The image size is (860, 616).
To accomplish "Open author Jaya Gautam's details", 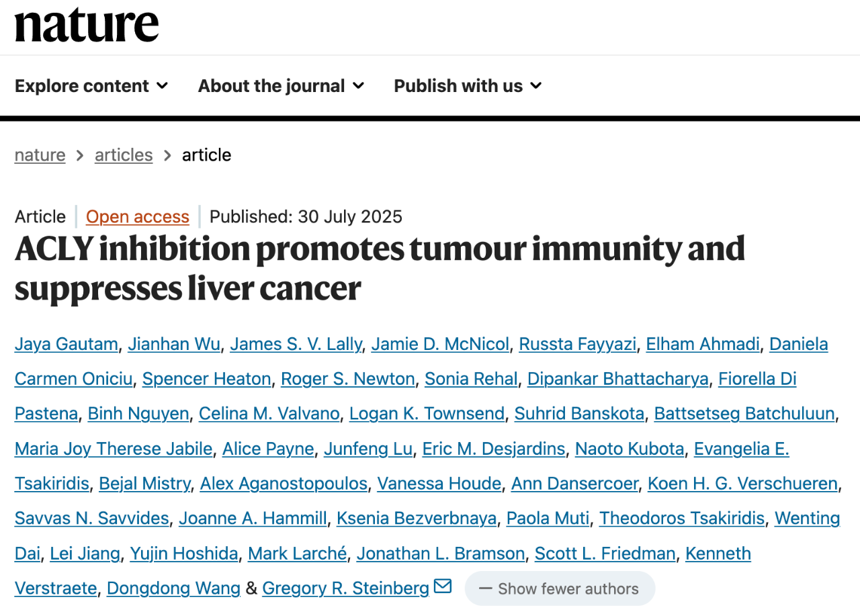I will (x=67, y=344).
